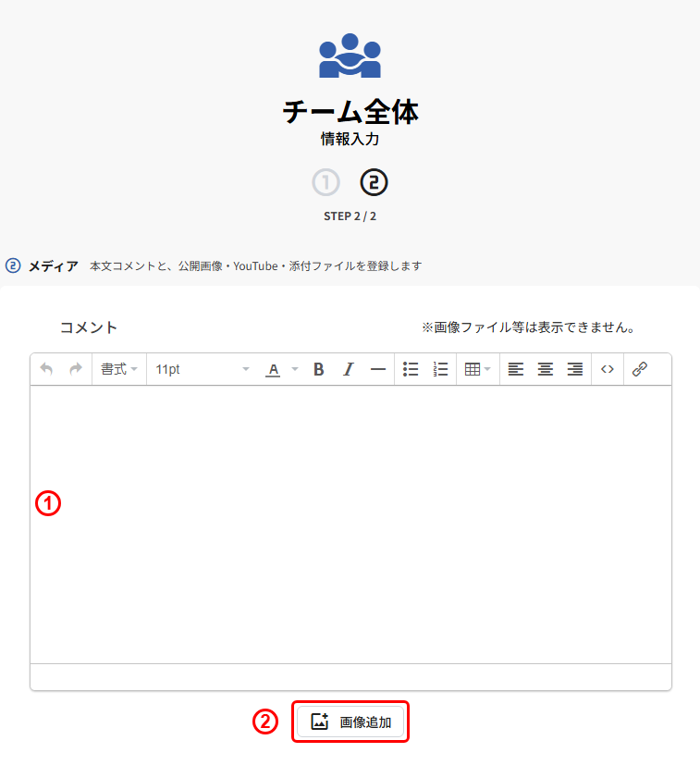Click the STEP 2 / 2 text
The image size is (700, 765).
pos(350,216)
